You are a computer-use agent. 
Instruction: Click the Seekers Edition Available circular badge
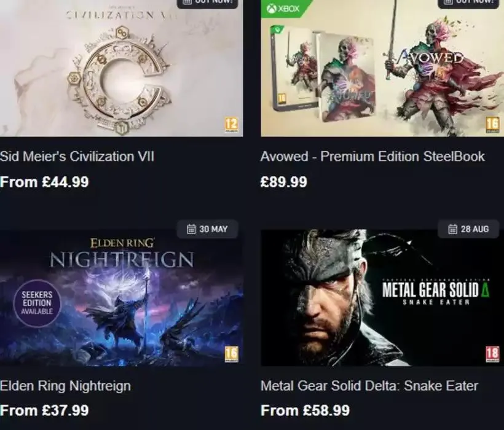pos(36,303)
